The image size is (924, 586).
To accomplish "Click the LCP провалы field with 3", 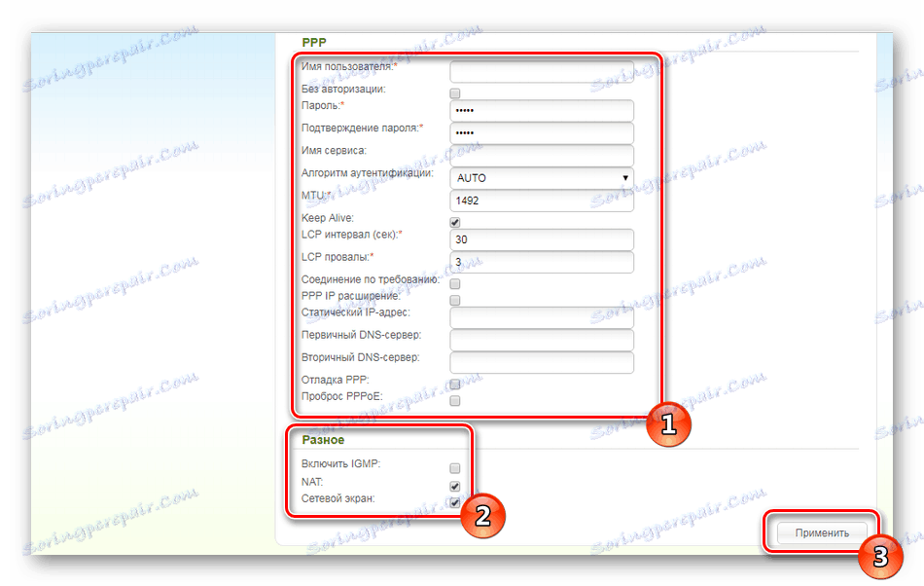I will [x=542, y=263].
